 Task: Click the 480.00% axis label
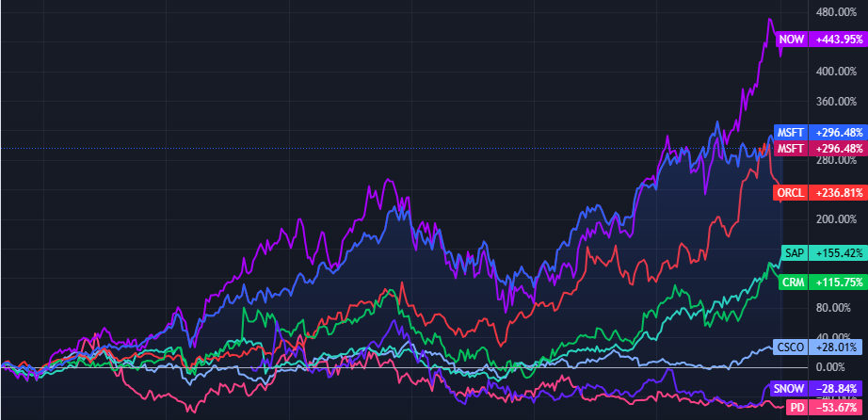(x=836, y=13)
